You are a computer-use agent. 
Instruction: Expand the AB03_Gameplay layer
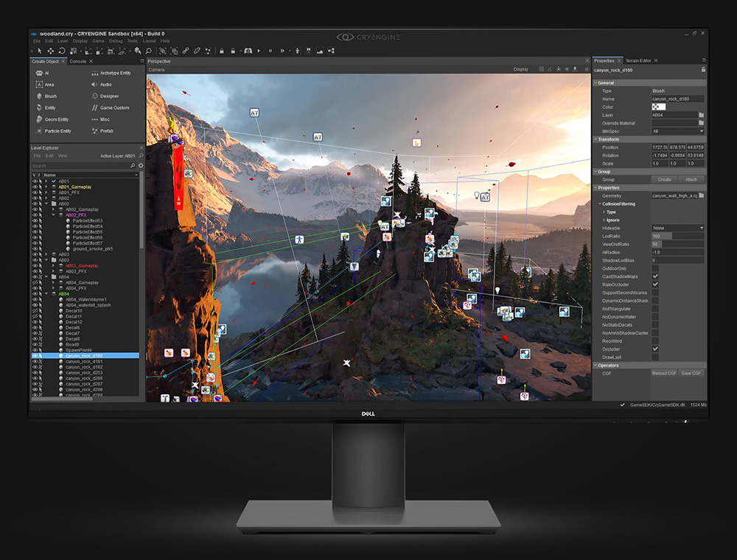click(53, 266)
